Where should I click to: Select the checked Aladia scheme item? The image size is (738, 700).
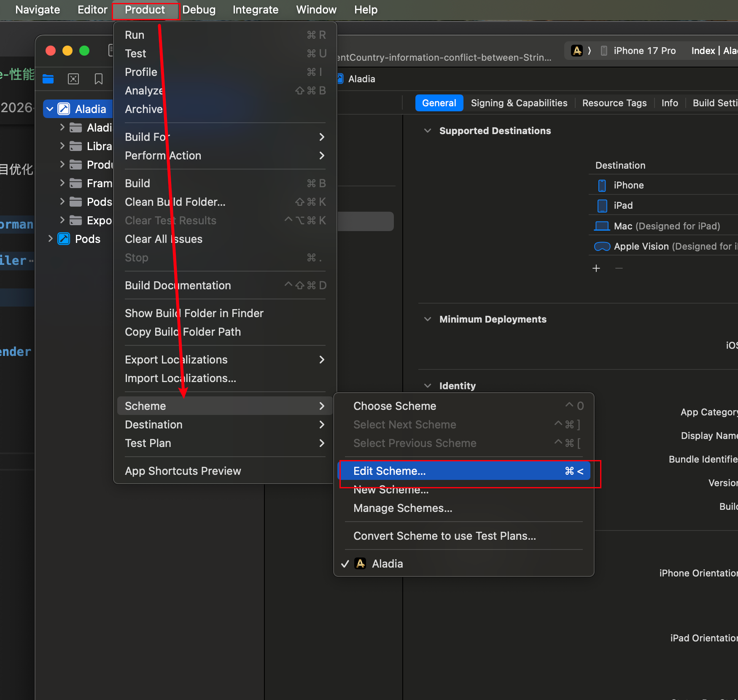(464, 564)
